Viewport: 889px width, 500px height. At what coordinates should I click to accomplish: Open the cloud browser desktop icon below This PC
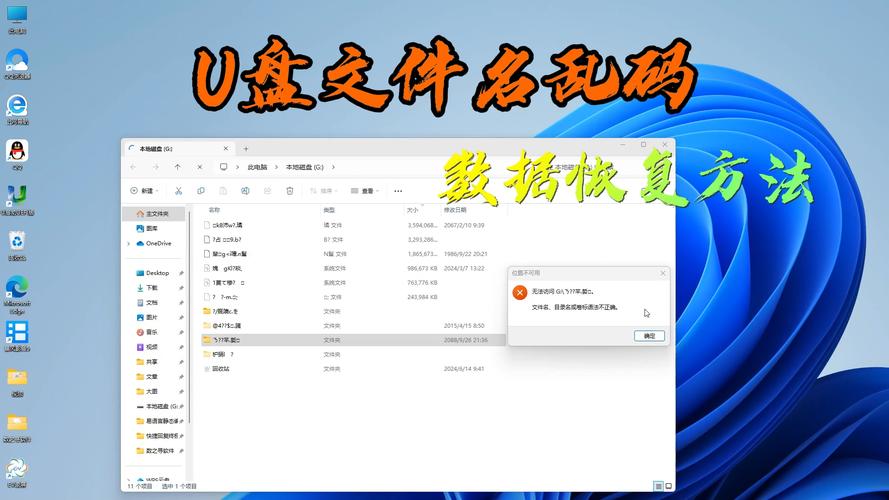pos(17,64)
